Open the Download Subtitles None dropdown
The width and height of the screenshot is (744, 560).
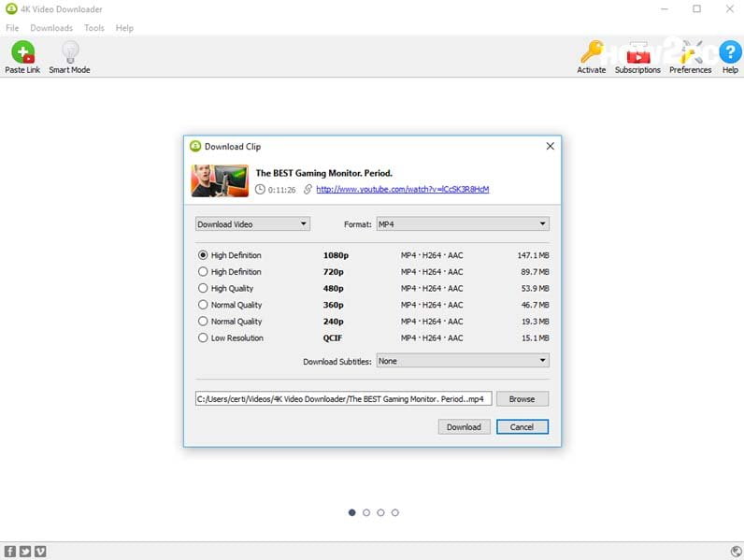click(463, 361)
